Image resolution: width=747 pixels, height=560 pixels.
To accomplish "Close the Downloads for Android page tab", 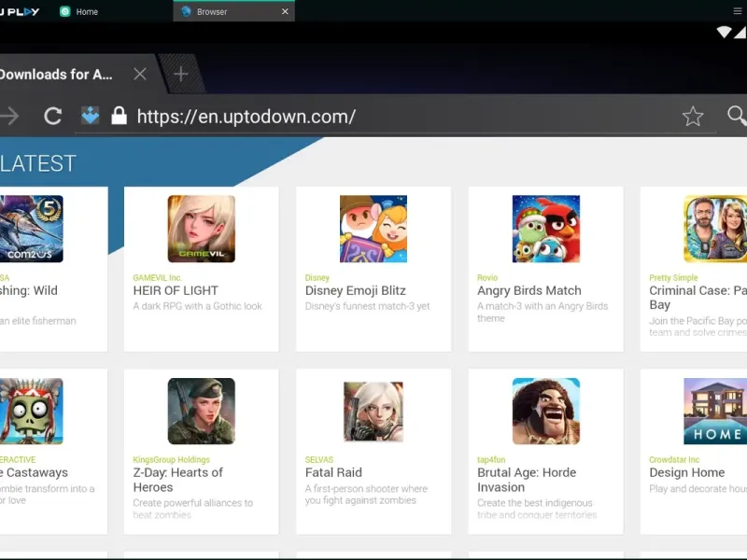I will click(x=139, y=75).
